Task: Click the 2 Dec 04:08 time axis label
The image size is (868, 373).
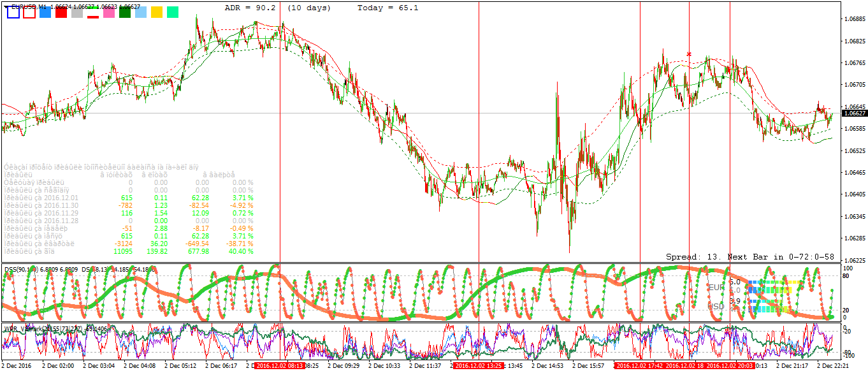Action: point(140,366)
